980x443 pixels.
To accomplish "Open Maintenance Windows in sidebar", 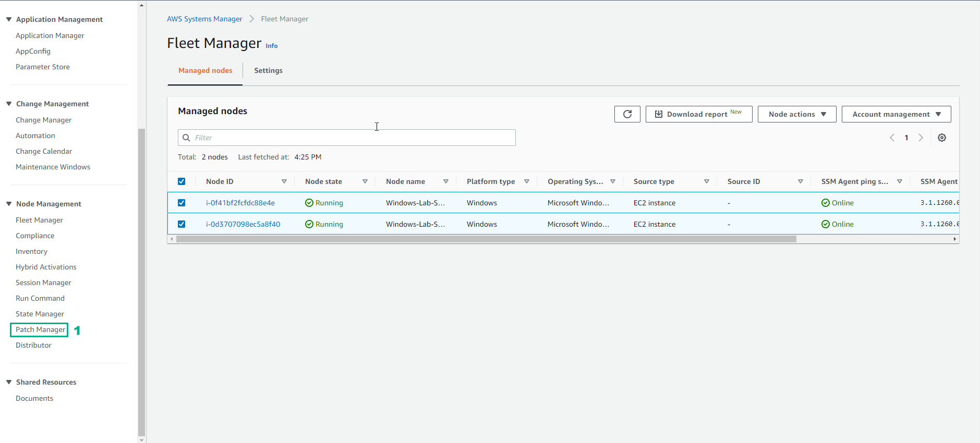I will pos(53,167).
